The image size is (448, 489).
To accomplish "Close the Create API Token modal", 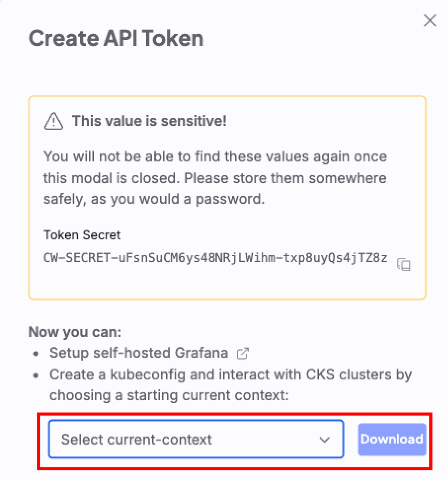I will (x=430, y=21).
